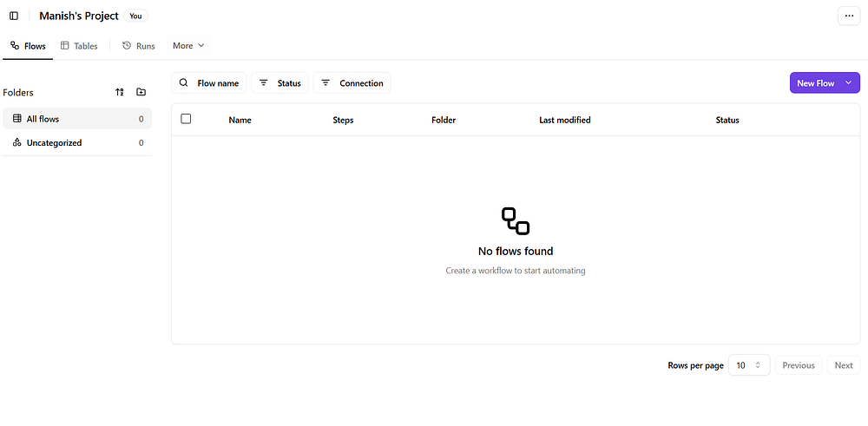
Task: Click the New Flow button
Action: coord(815,83)
